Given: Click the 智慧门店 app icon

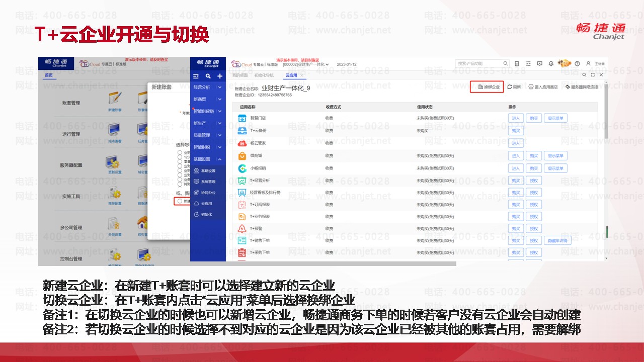Looking at the screenshot, I should click(242, 118).
